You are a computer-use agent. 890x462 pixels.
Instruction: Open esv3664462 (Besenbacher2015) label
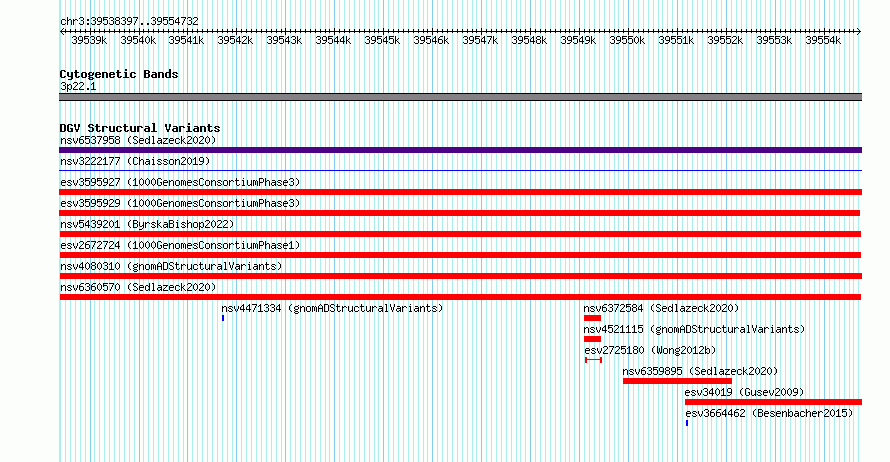[x=769, y=413]
